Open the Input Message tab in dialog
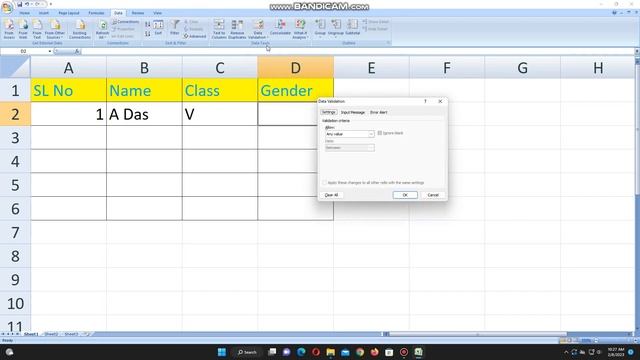Screen dimensions: 640x360 (x=353, y=112)
